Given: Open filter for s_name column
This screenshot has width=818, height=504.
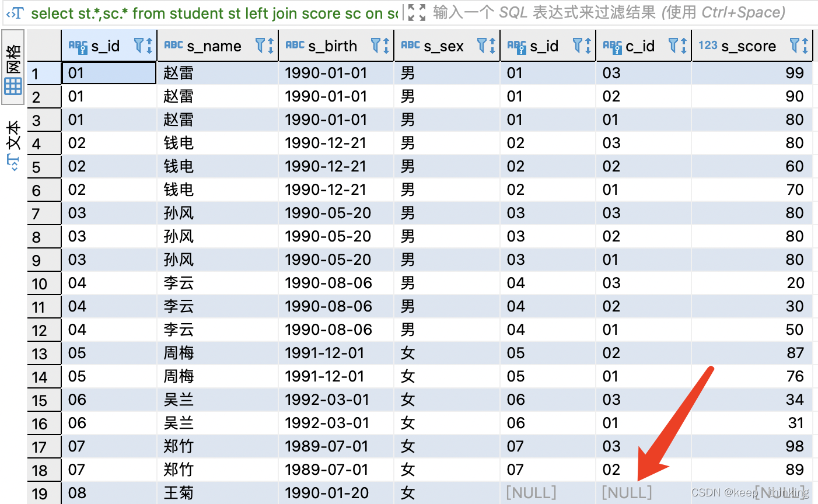Looking at the screenshot, I should coord(260,45).
